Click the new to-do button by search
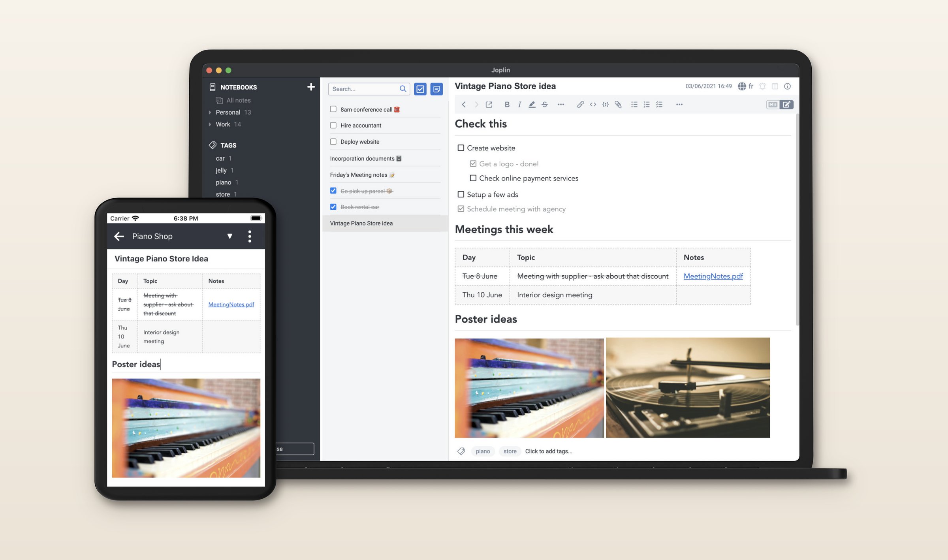The image size is (948, 560). pos(420,89)
